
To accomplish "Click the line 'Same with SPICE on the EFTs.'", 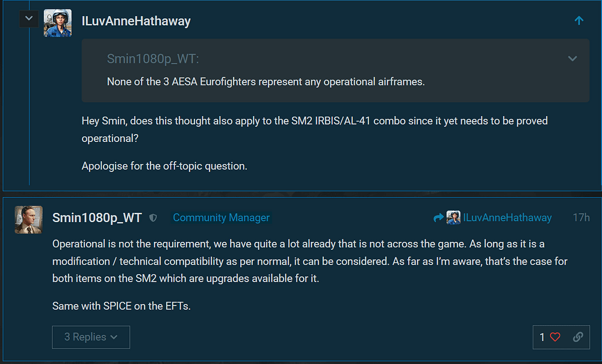I will (x=121, y=306).
